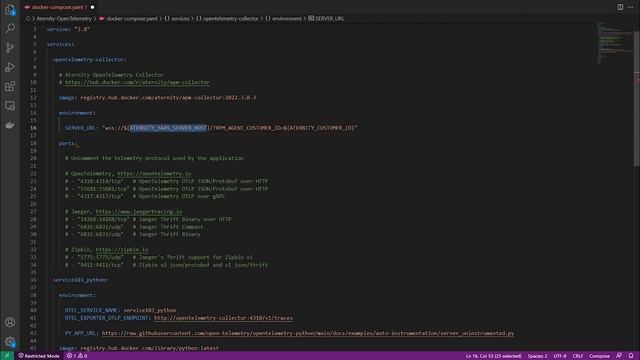640x360 pixels.
Task: Click the apm-collector image line text
Action: pyautogui.click(x=157, y=98)
